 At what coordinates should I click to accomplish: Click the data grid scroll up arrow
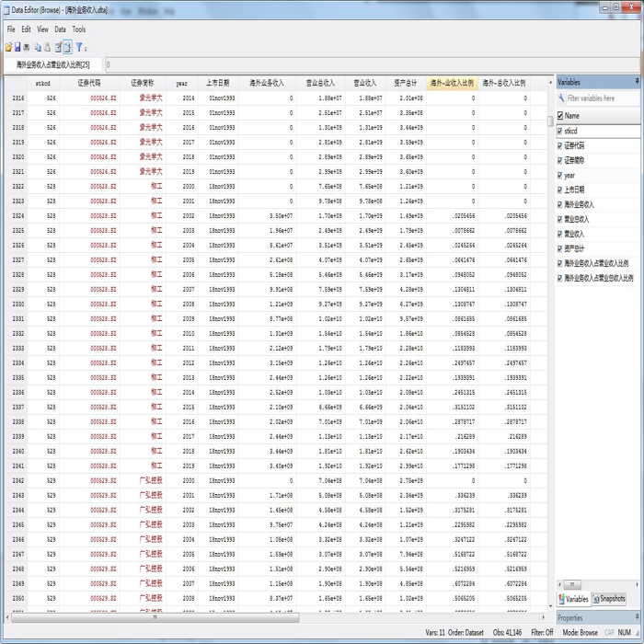550,83
